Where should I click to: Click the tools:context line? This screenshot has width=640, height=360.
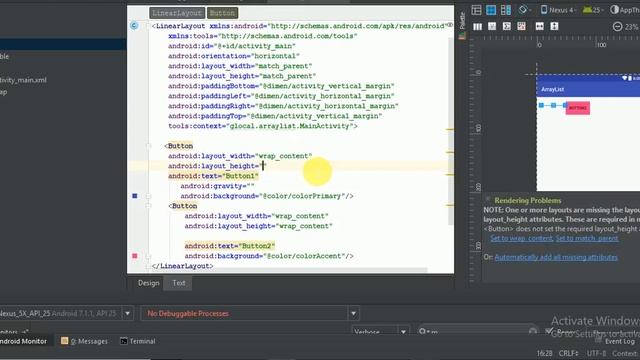(262, 126)
